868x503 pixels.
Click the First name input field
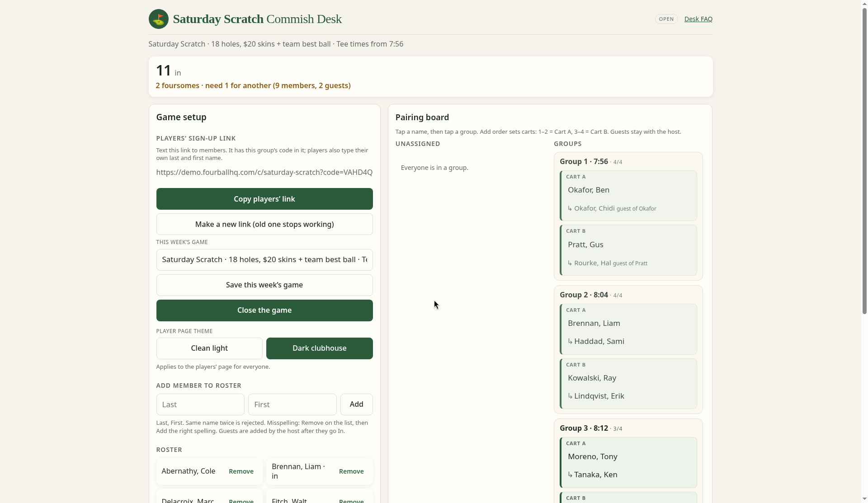click(292, 404)
